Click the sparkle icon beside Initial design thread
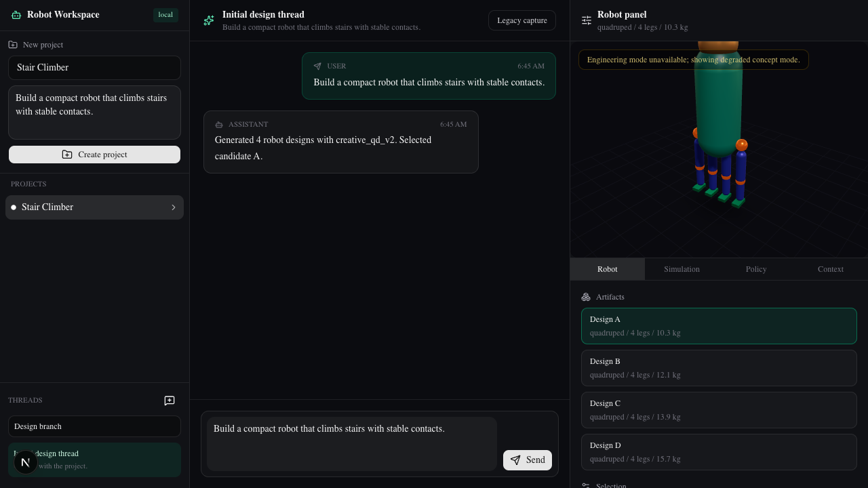The image size is (868, 488). click(x=209, y=20)
